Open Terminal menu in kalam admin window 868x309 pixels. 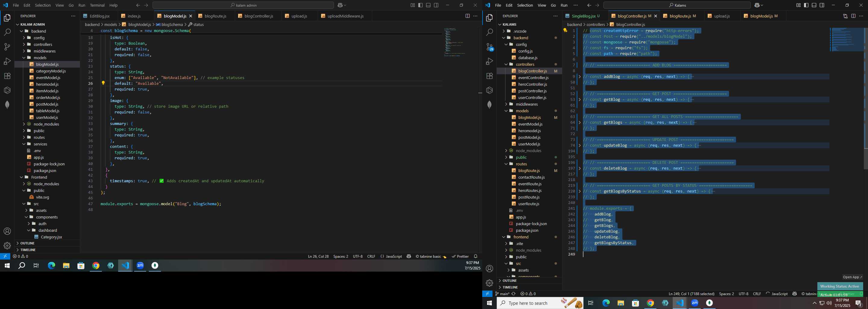(x=97, y=5)
